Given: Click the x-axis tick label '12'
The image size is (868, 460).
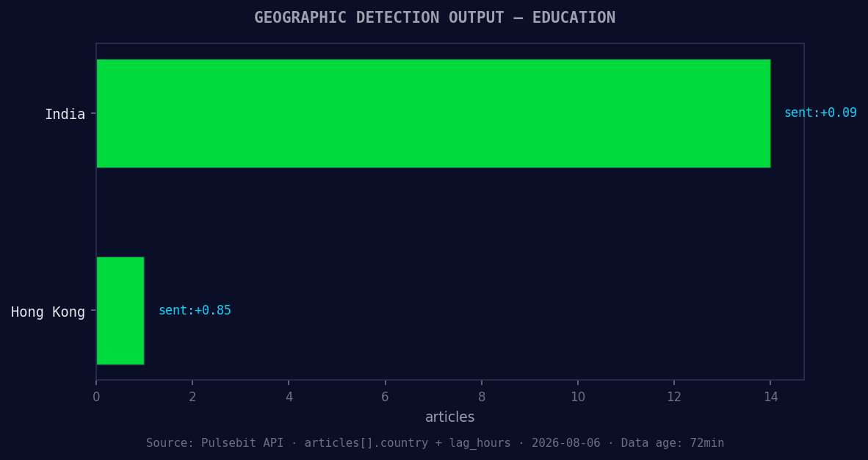Looking at the screenshot, I should [674, 397].
